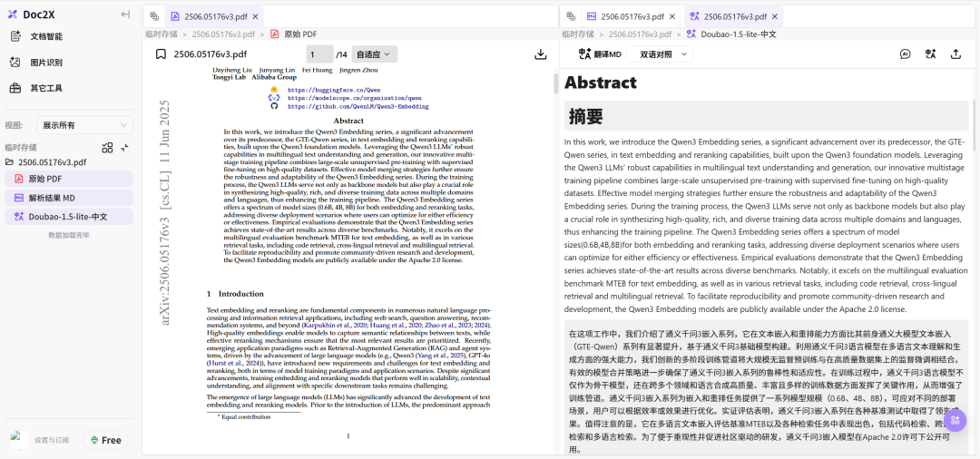Click 临时存储 breadcrumb in right pane
Screen dimensions: 980x459
(x=577, y=34)
